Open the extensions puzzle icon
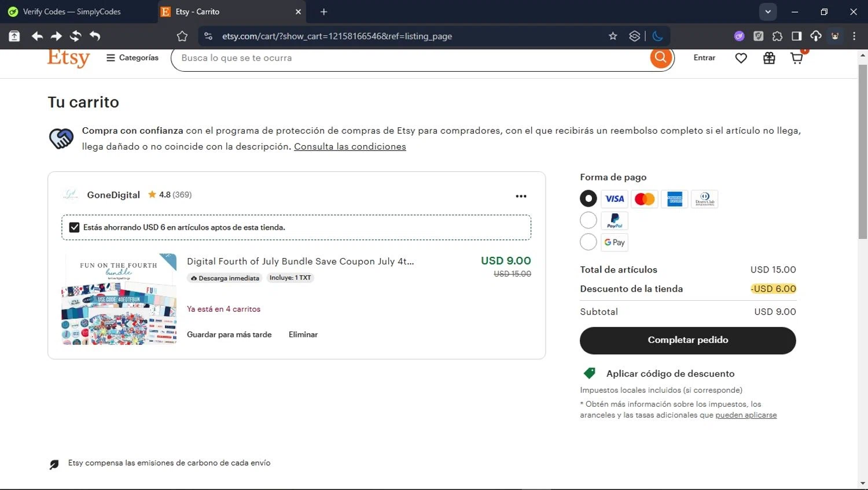Image resolution: width=868 pixels, height=490 pixels. pyautogui.click(x=777, y=36)
